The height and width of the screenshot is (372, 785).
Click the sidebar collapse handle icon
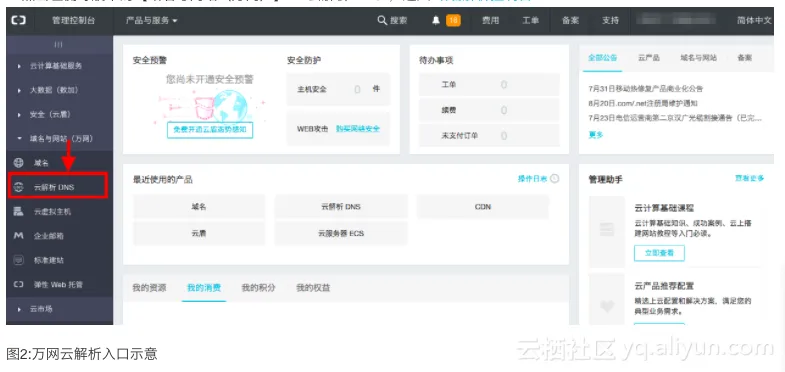pyautogui.click(x=59, y=45)
